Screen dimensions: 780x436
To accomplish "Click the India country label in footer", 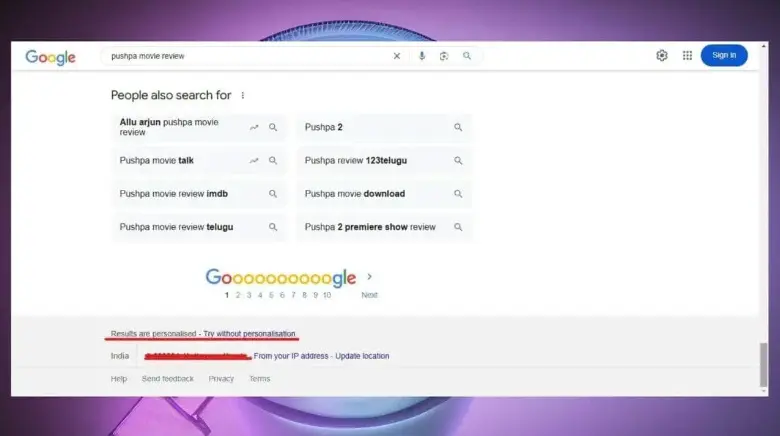I will coord(119,356).
